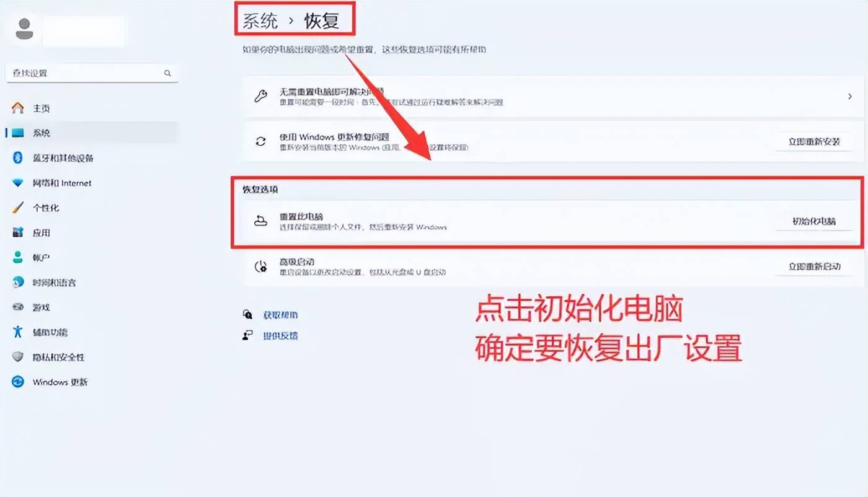Click Reinstall now (立即重新安装) button
868x497 pixels.
(814, 141)
